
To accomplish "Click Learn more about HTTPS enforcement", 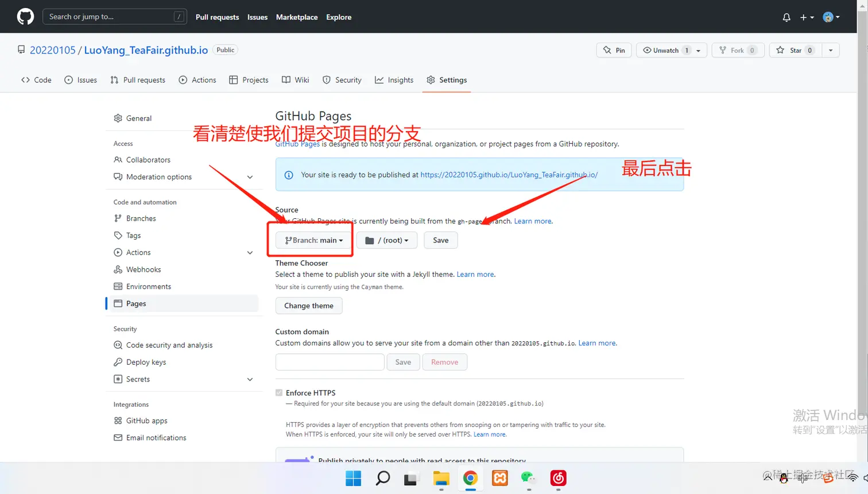I will pyautogui.click(x=490, y=435).
